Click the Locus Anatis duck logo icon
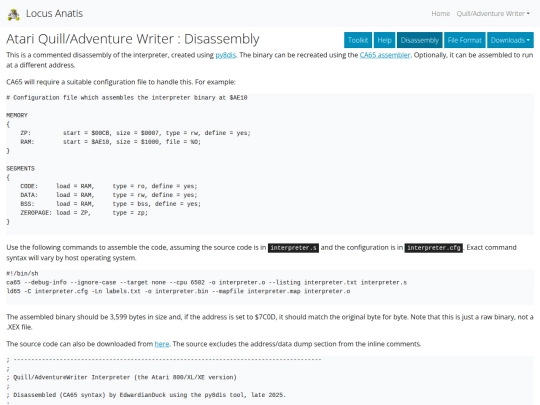This screenshot has width=540, height=405. tap(13, 14)
